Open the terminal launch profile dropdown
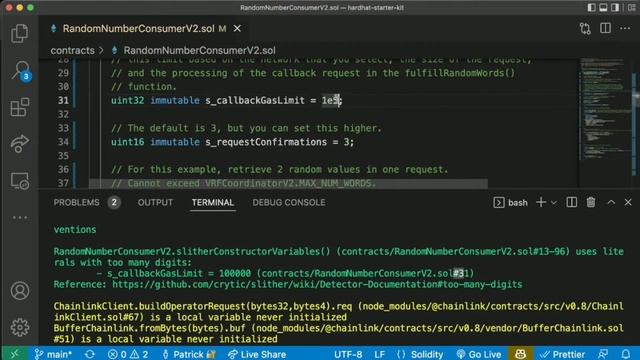 coord(554,203)
